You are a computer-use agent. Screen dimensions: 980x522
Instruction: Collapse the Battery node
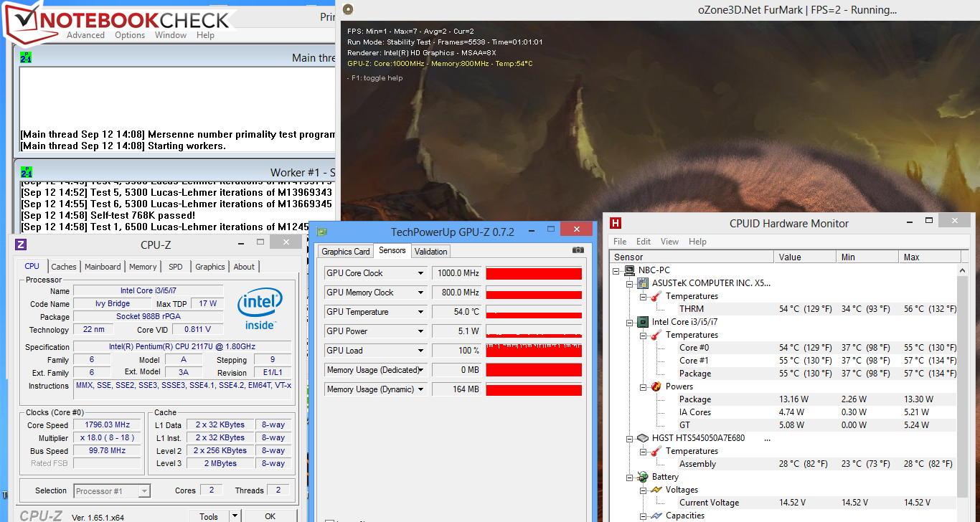[630, 477]
